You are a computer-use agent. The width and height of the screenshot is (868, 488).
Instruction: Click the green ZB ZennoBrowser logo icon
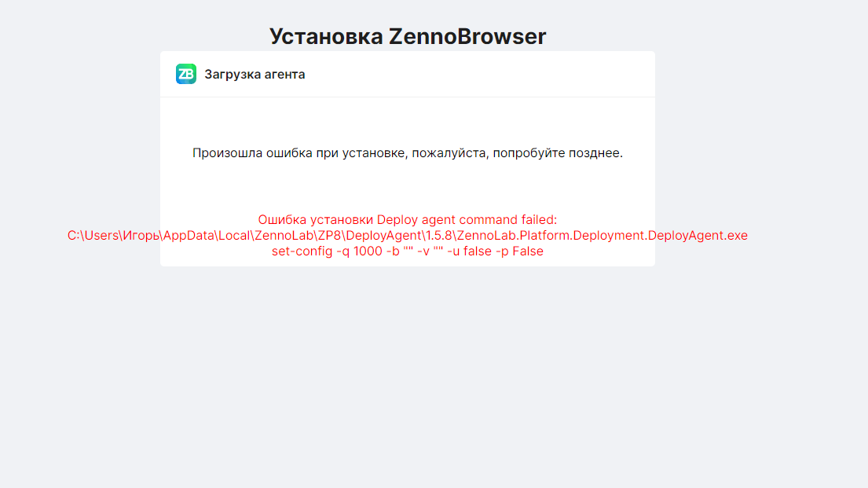click(186, 74)
